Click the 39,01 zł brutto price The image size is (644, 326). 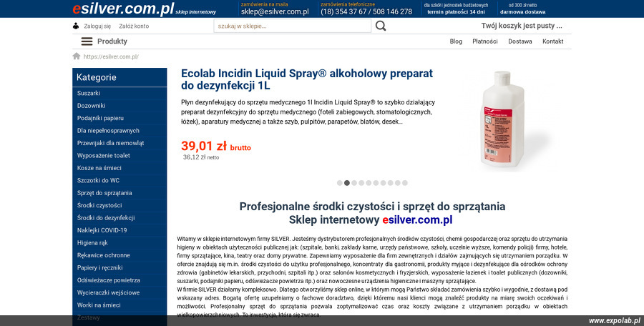coord(216,146)
